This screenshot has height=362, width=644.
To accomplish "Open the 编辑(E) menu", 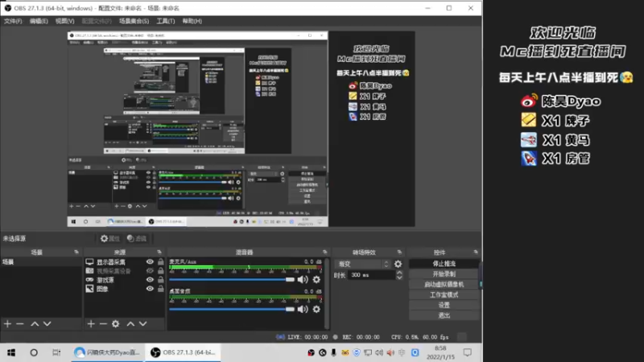I will [39, 21].
